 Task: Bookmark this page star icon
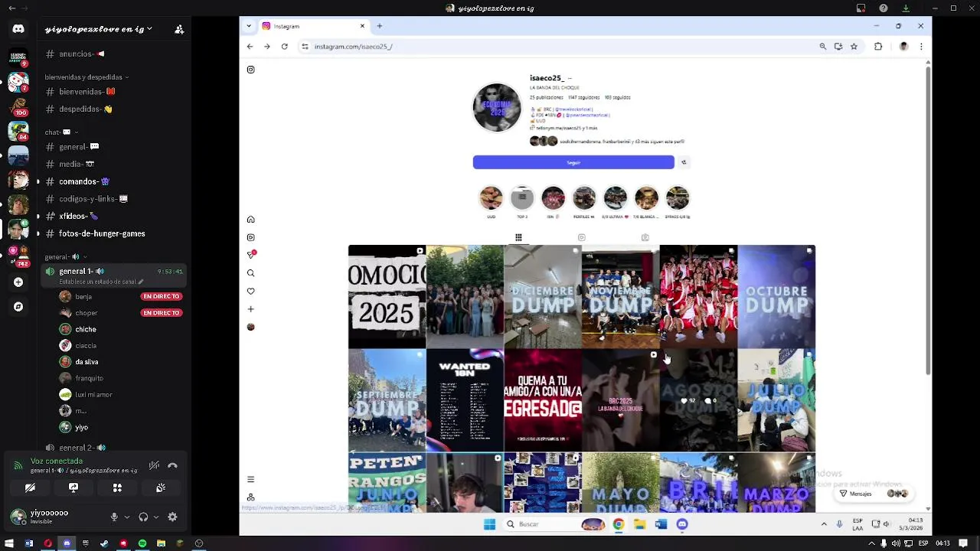(854, 47)
